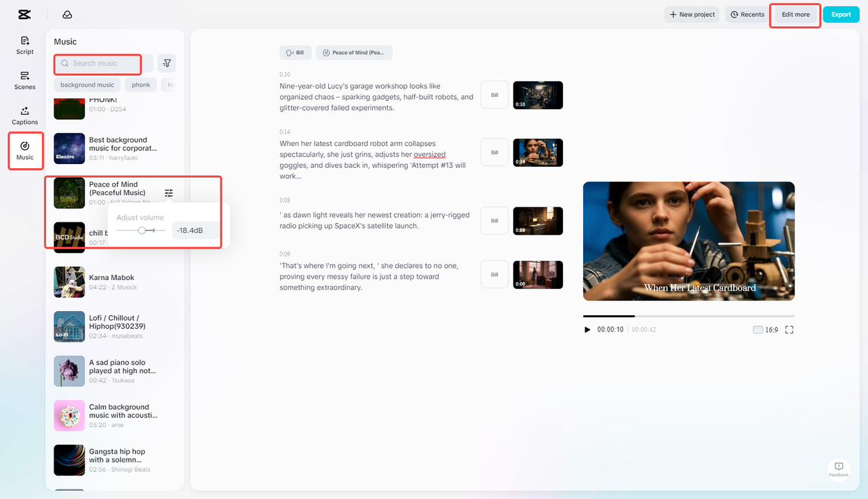The width and height of the screenshot is (868, 499).
Task: Open the Peace of Mind music chip
Action: (x=353, y=52)
